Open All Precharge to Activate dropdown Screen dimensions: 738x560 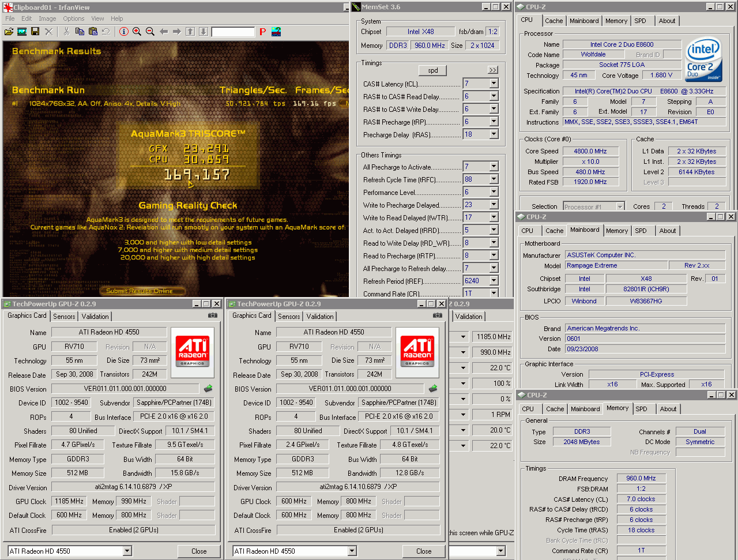click(494, 167)
